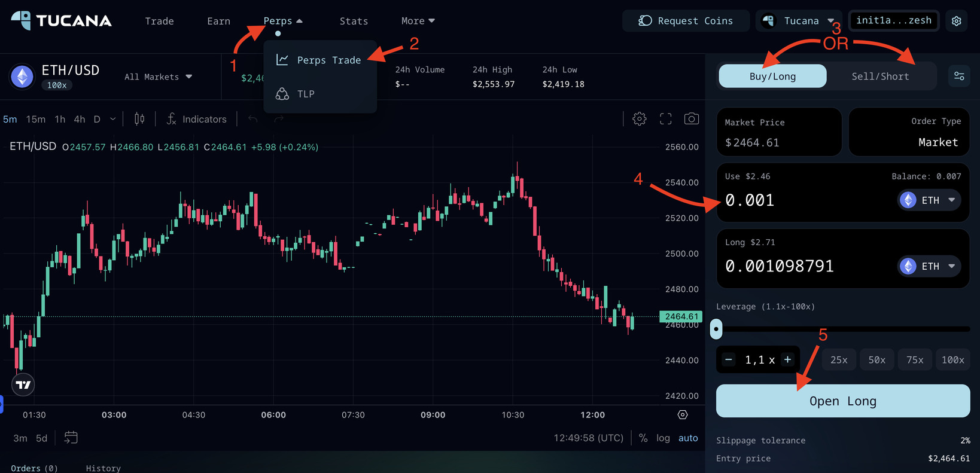Click the Open Long button
This screenshot has width=980, height=473.
[843, 401]
